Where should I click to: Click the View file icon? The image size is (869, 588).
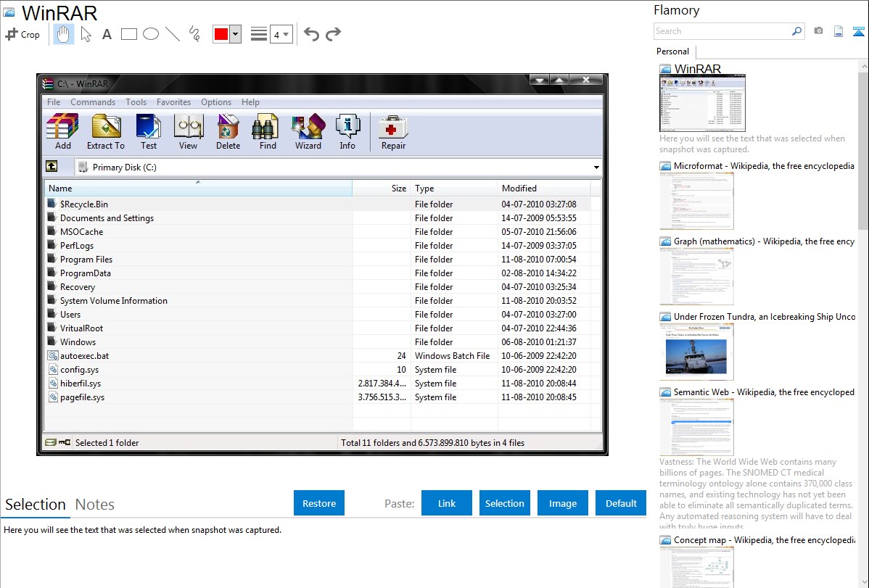(189, 132)
